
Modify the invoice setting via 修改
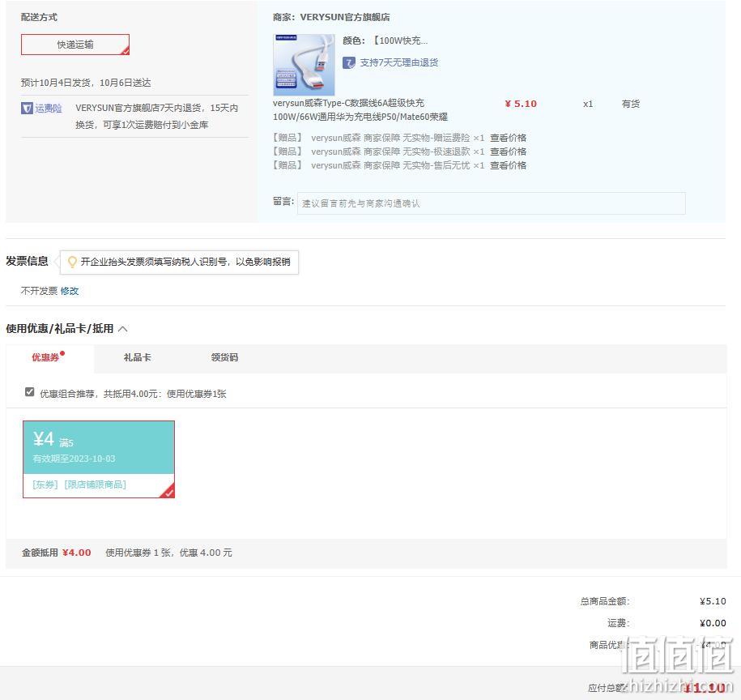tap(70, 291)
